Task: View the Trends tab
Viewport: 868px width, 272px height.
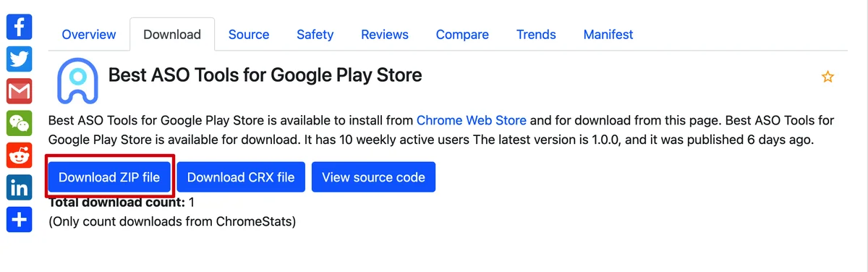Action: click(x=536, y=35)
